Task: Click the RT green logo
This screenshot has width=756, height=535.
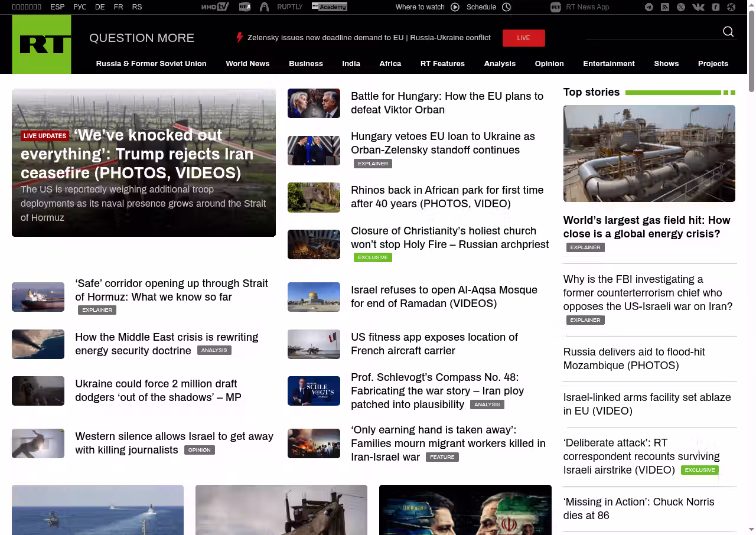Action: [x=41, y=44]
